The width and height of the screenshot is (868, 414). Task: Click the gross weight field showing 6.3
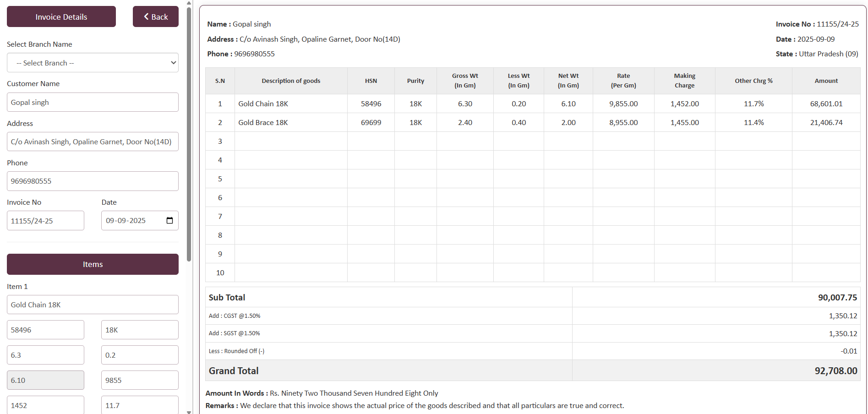pyautogui.click(x=45, y=355)
